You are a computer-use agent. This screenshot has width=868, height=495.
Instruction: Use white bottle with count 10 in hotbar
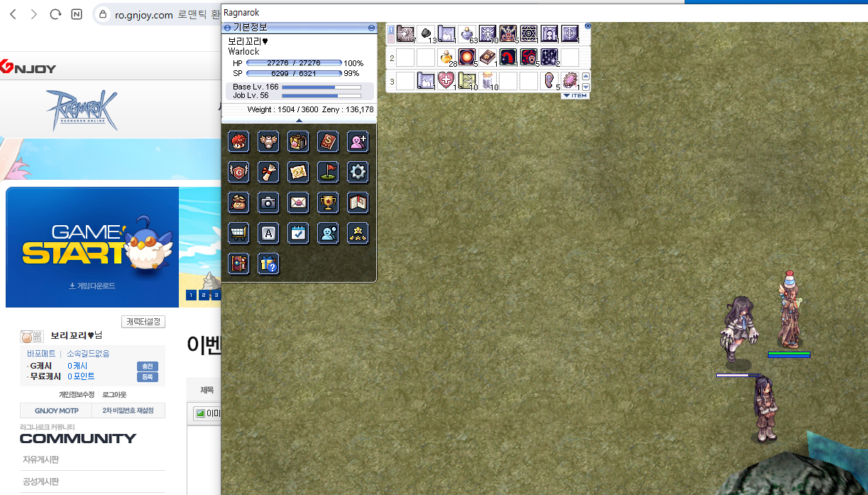[488, 81]
